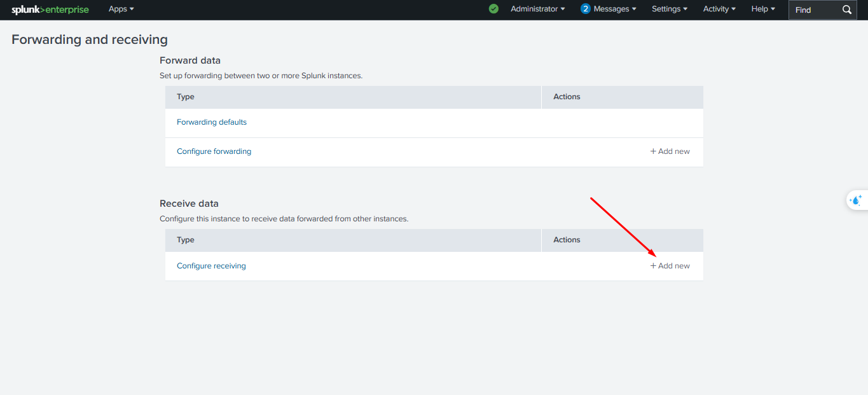Add new receiving configuration
The image size is (868, 395).
[670, 266]
